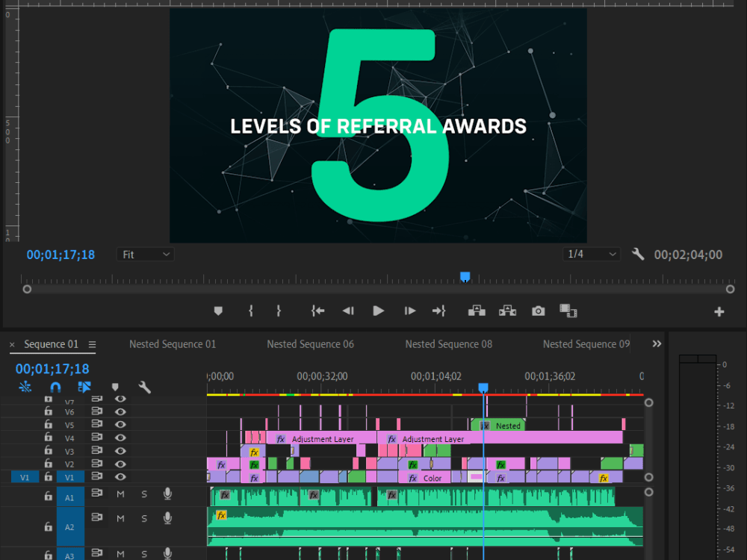
Task: Toggle timeline Snap magnet
Action: tap(55, 387)
